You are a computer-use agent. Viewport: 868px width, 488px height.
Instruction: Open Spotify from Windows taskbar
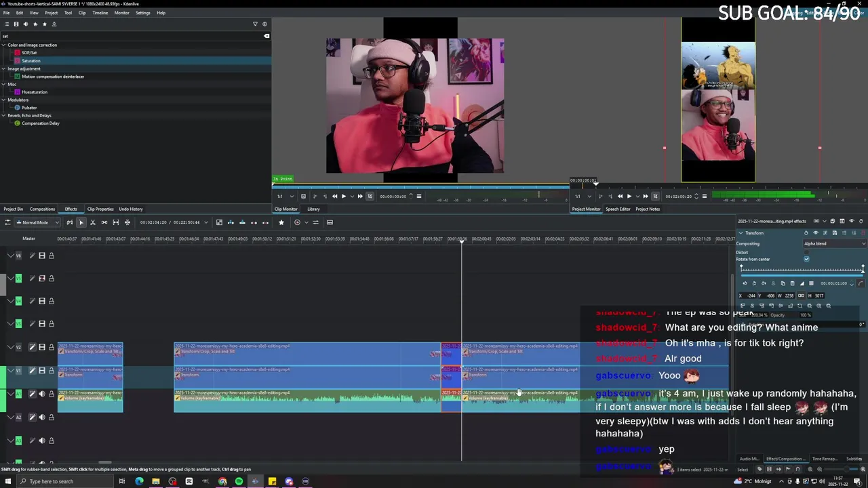point(239,481)
